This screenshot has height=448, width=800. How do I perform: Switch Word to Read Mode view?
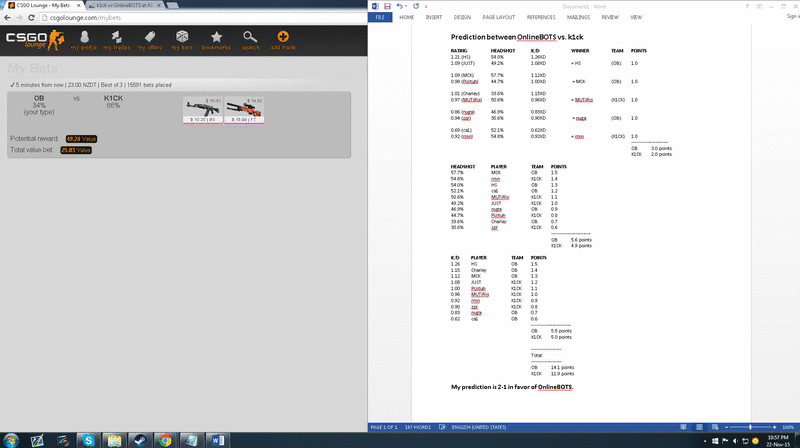(683, 427)
